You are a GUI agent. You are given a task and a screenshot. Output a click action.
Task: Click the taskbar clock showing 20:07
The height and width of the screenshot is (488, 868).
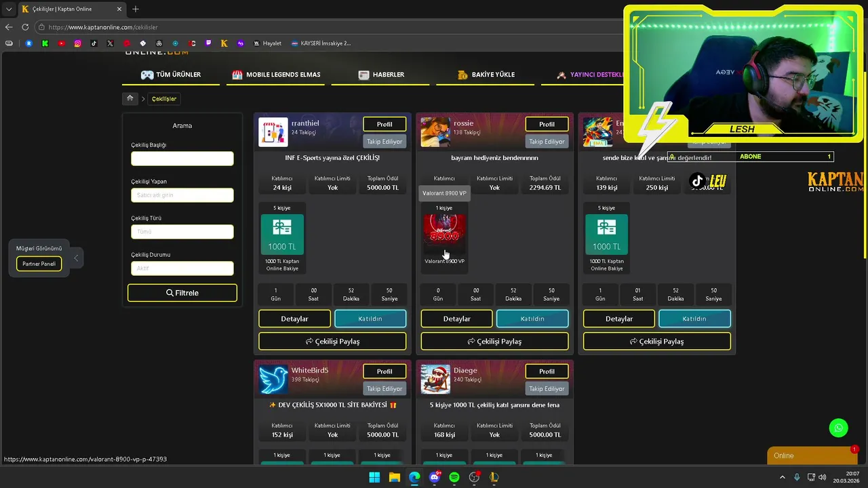[x=846, y=477]
